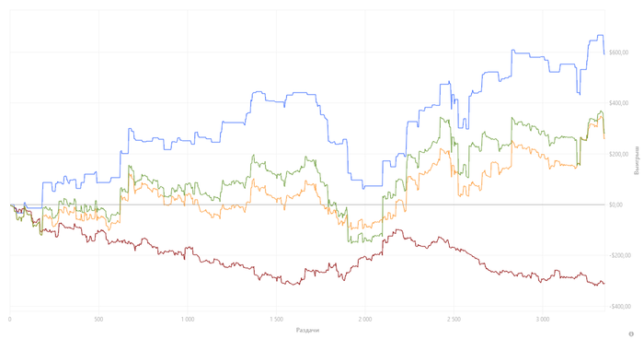Click the -$200,00 axis label

point(619,255)
